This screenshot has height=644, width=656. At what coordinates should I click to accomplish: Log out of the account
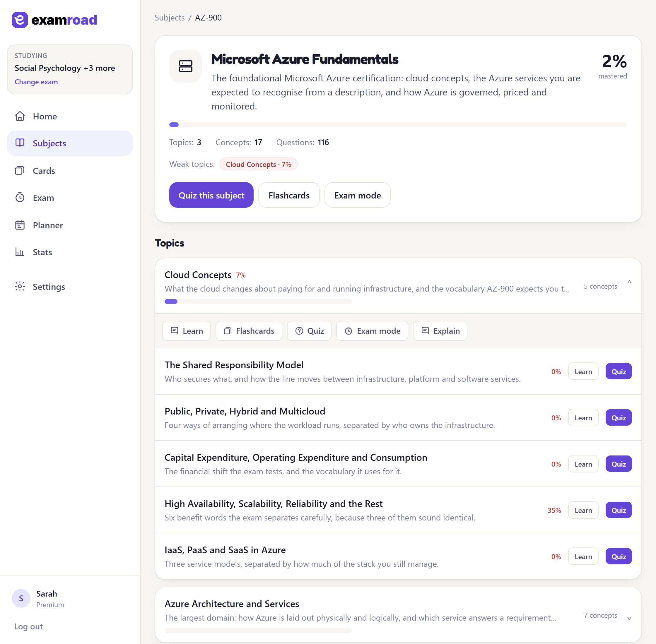[x=28, y=626]
